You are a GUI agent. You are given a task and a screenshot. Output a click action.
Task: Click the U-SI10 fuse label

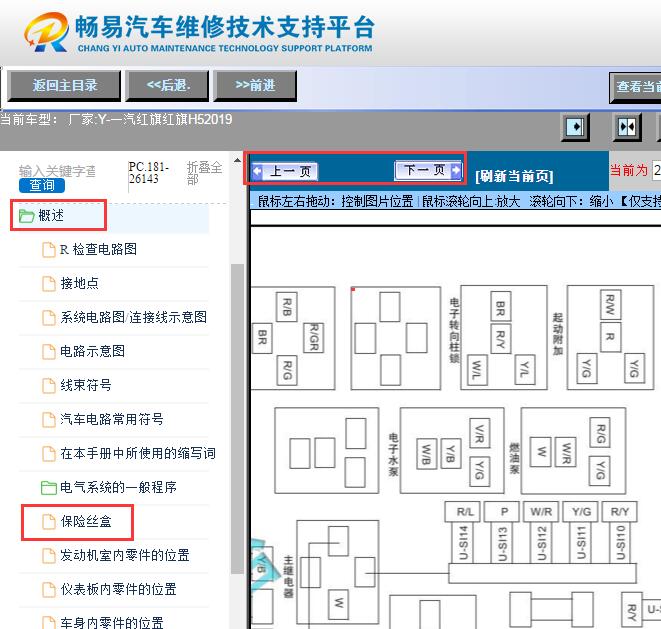click(x=621, y=543)
